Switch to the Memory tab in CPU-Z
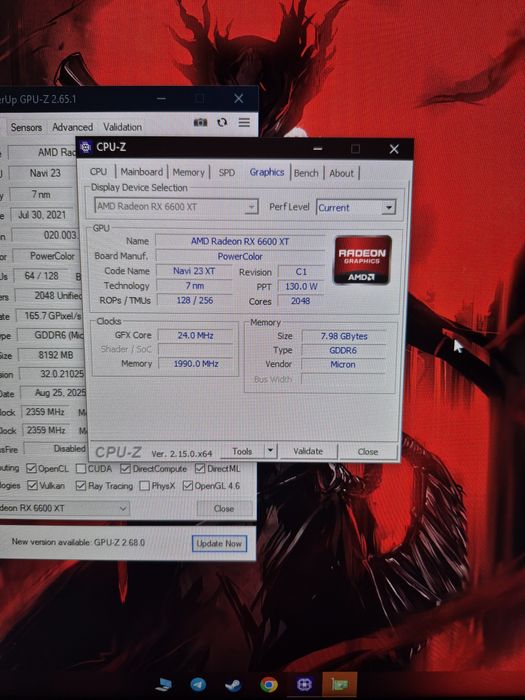 click(x=188, y=172)
